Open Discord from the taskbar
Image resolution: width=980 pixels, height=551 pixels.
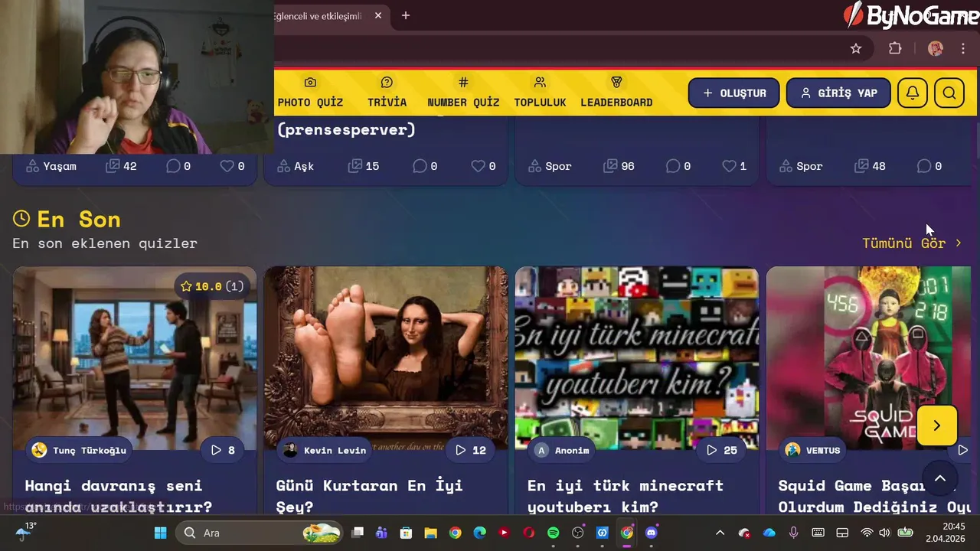point(652,533)
